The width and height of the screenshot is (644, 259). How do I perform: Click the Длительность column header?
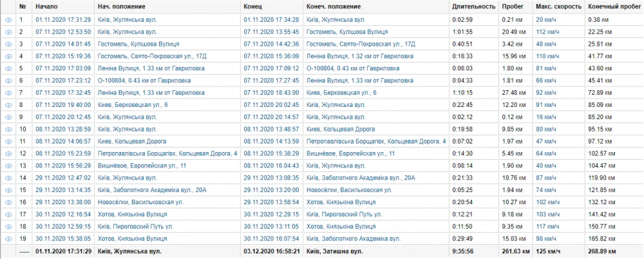(x=473, y=6)
